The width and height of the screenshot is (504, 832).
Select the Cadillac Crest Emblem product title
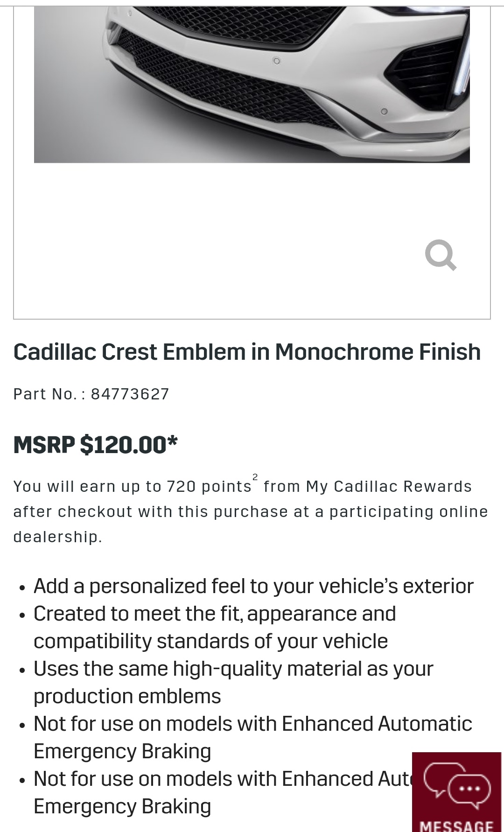(x=247, y=352)
